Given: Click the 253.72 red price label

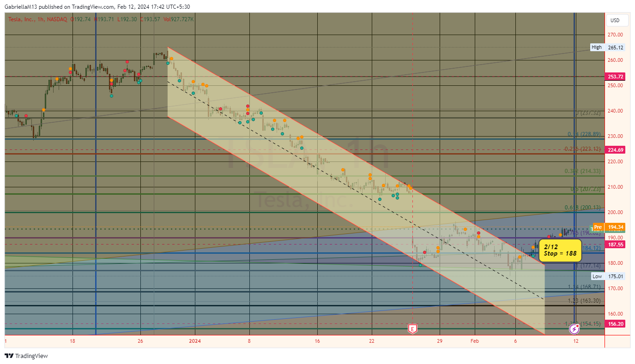Looking at the screenshot, I should (615, 76).
